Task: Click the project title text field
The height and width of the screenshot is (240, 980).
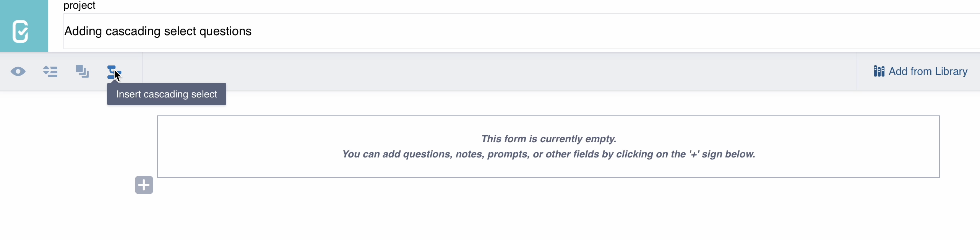Action: 459,31
